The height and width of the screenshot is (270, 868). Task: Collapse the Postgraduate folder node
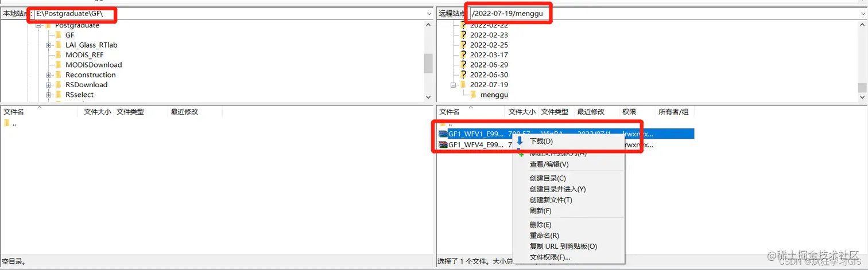point(38,25)
